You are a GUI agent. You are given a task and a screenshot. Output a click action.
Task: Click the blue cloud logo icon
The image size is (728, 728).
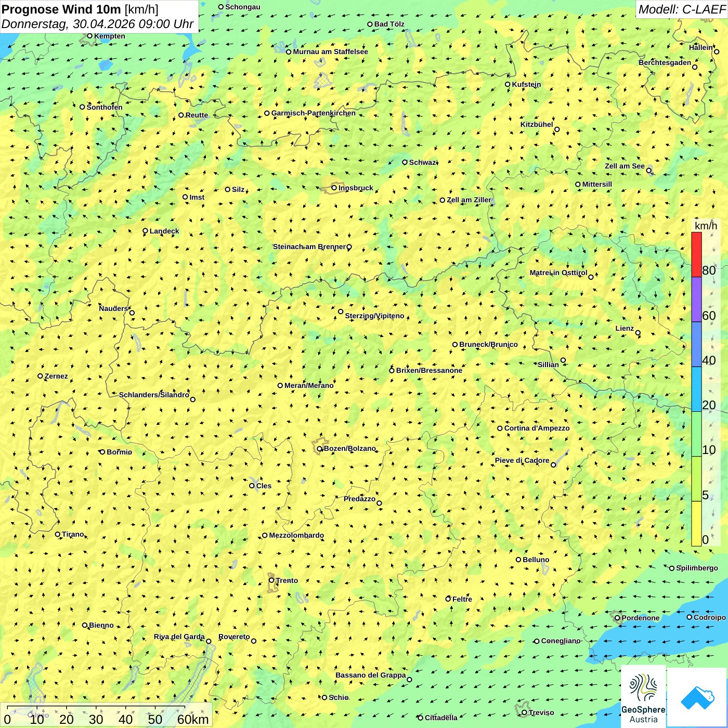click(x=697, y=698)
